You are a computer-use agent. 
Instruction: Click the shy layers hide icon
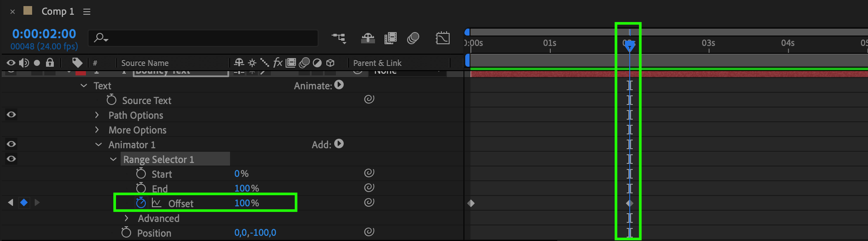[368, 39]
